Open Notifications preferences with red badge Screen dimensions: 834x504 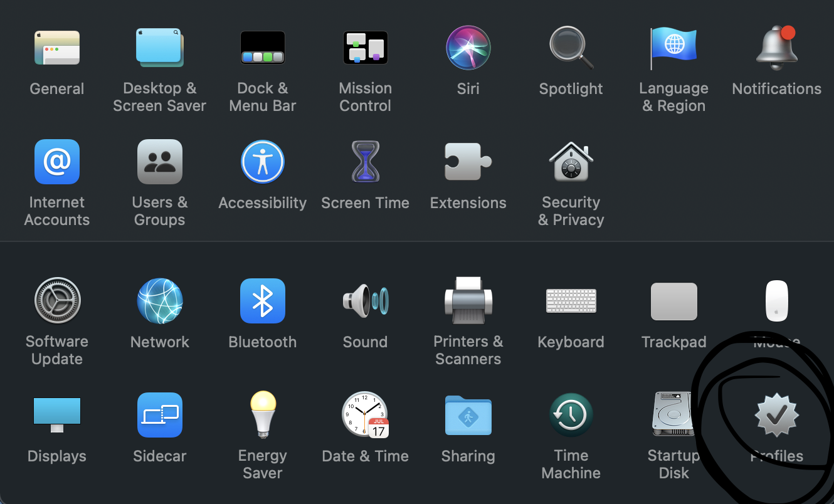777,48
